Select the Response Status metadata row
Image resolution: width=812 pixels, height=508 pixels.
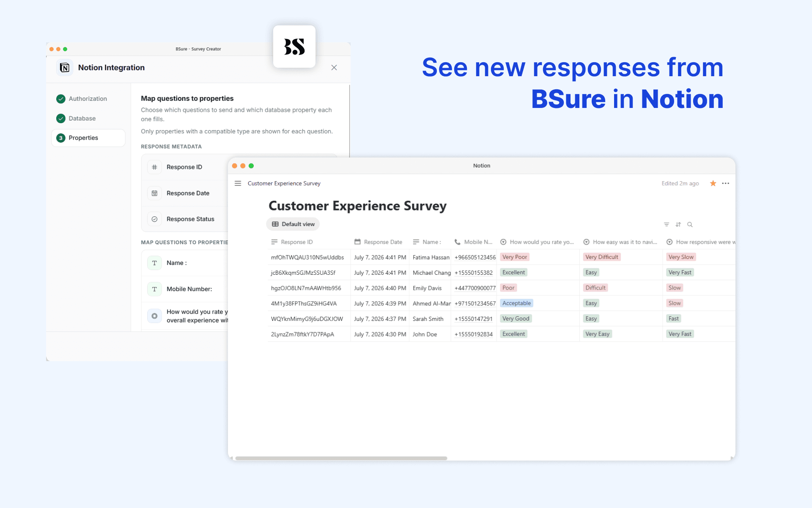click(185, 219)
